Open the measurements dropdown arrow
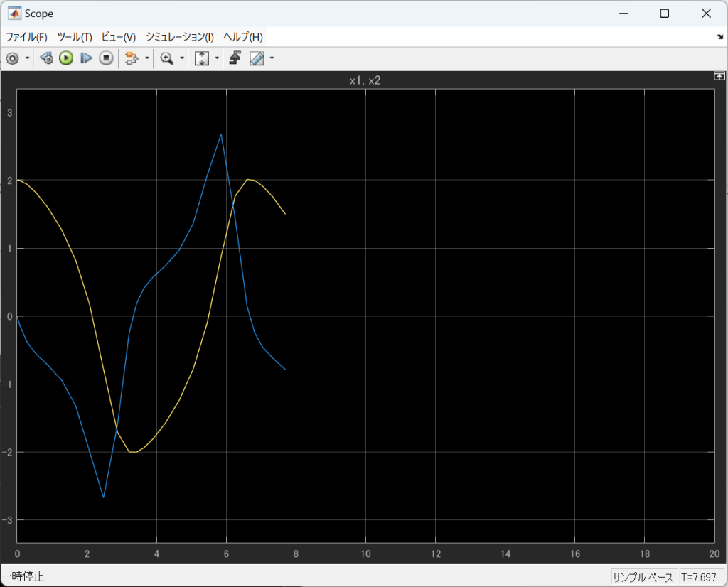728x587 pixels. coord(272,58)
